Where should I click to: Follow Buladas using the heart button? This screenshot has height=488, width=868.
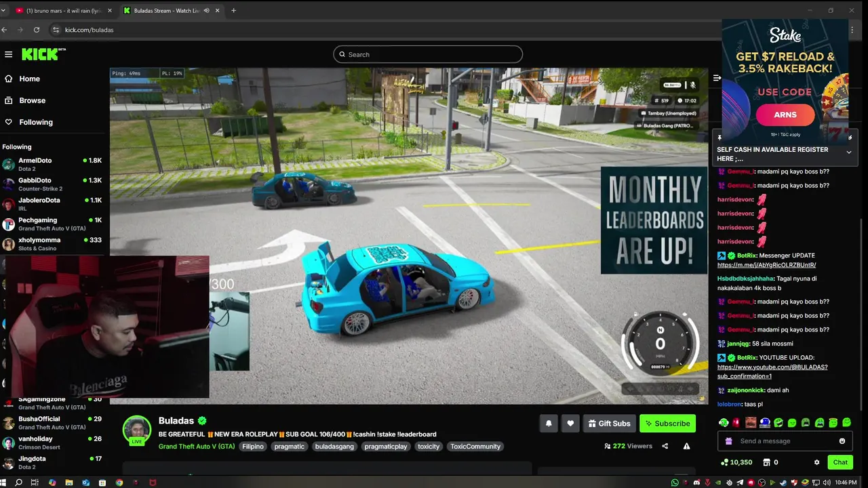click(x=570, y=424)
